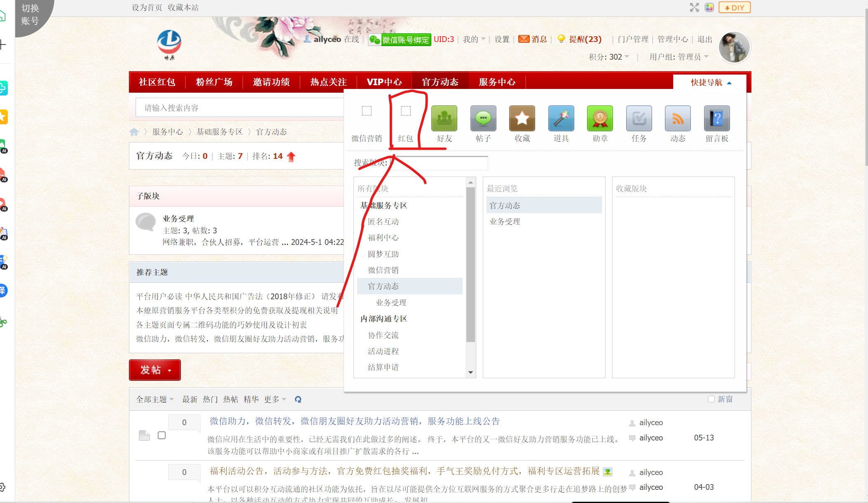868x503 pixels.
Task: Click the forum list scroll up arrow
Action: [470, 182]
